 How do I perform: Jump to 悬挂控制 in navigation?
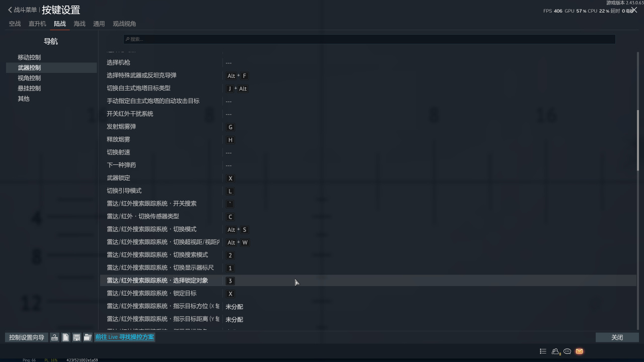pos(29,88)
